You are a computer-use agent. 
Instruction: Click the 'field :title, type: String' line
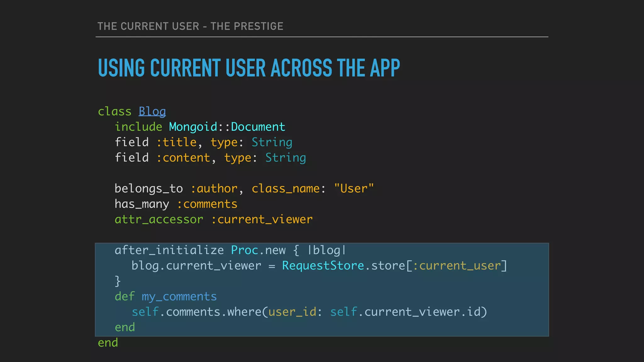[x=203, y=143]
